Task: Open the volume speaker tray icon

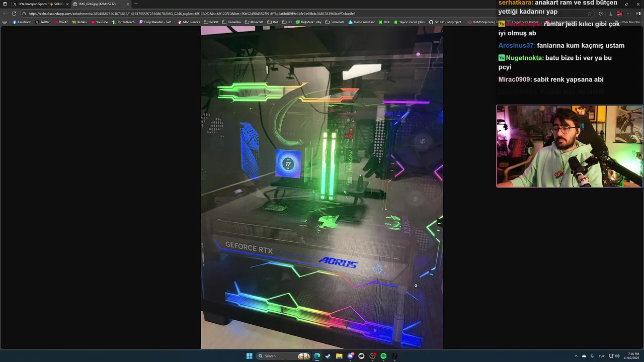Action: pos(617,356)
